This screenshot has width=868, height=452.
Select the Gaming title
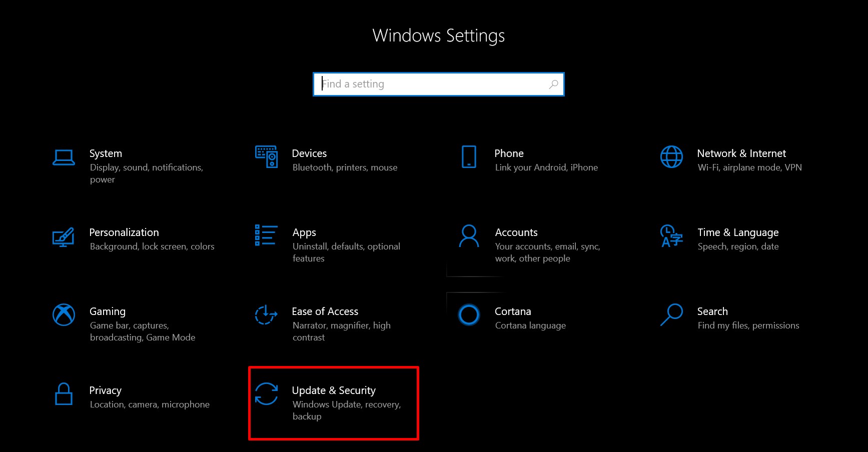pyautogui.click(x=108, y=312)
